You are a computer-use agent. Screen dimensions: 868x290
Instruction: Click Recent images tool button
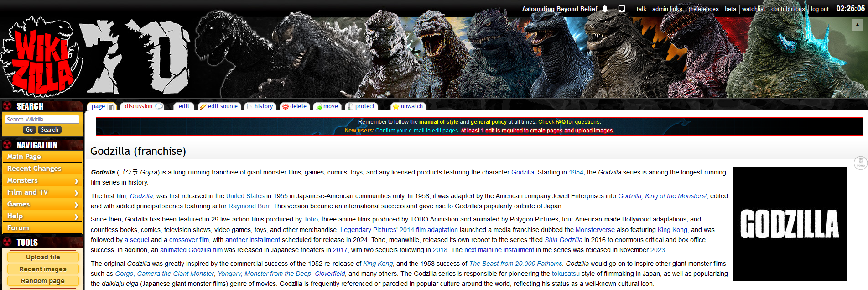[x=43, y=269]
